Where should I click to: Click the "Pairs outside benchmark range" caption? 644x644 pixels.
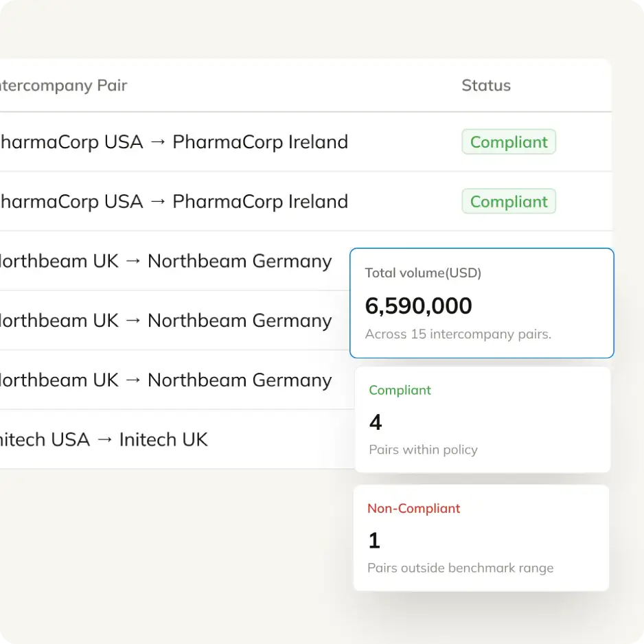click(460, 568)
